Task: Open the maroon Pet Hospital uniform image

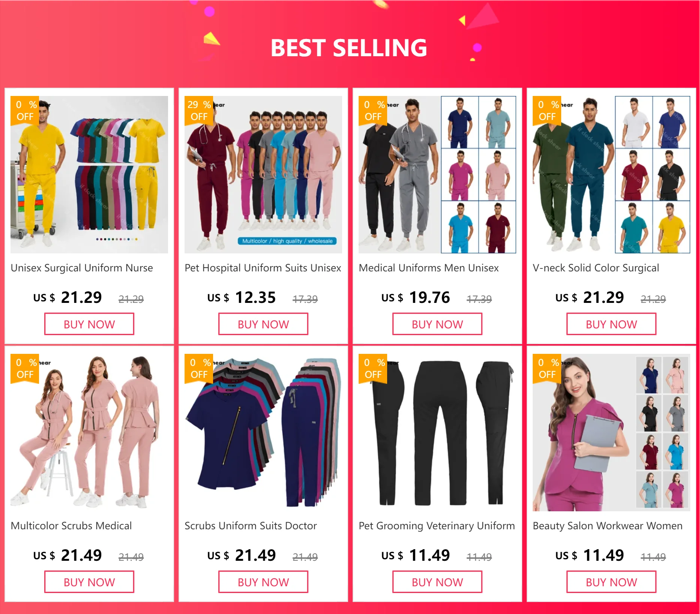Action: (263, 175)
